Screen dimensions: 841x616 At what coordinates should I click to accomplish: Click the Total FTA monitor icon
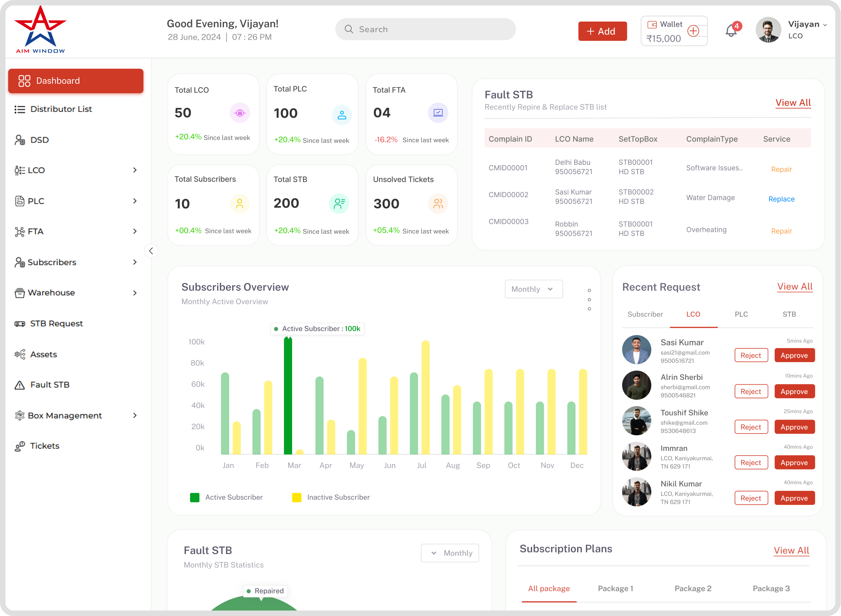(438, 113)
